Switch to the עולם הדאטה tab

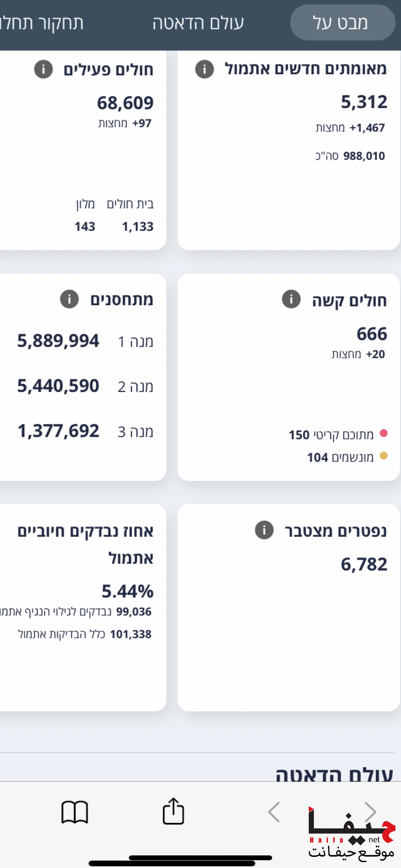198,23
